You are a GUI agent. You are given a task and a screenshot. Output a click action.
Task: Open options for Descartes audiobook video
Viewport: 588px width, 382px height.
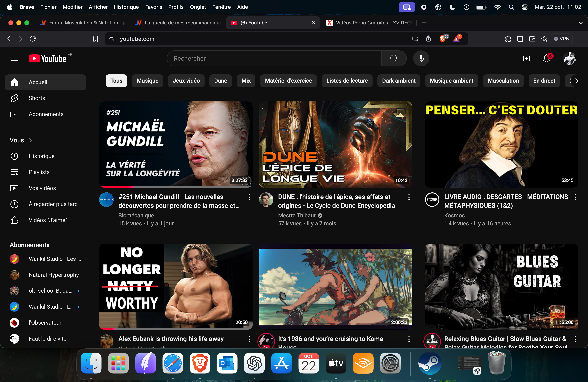pyautogui.click(x=575, y=197)
